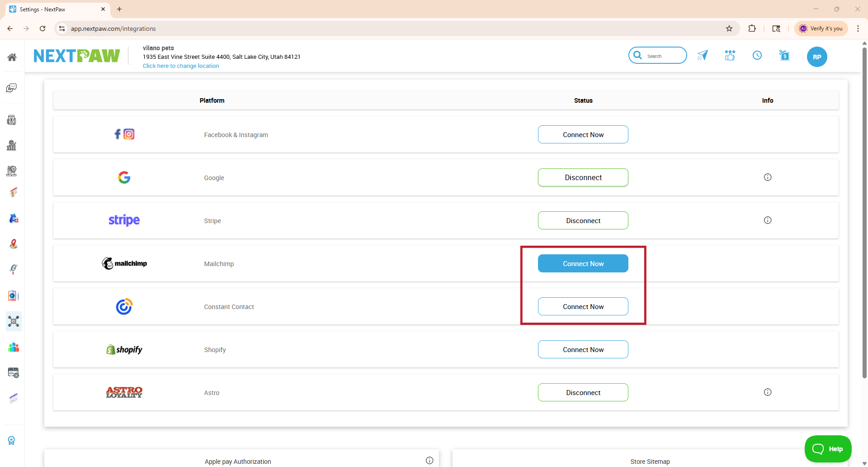
Task: Open the map location pin sidebar icon
Action: click(14, 244)
